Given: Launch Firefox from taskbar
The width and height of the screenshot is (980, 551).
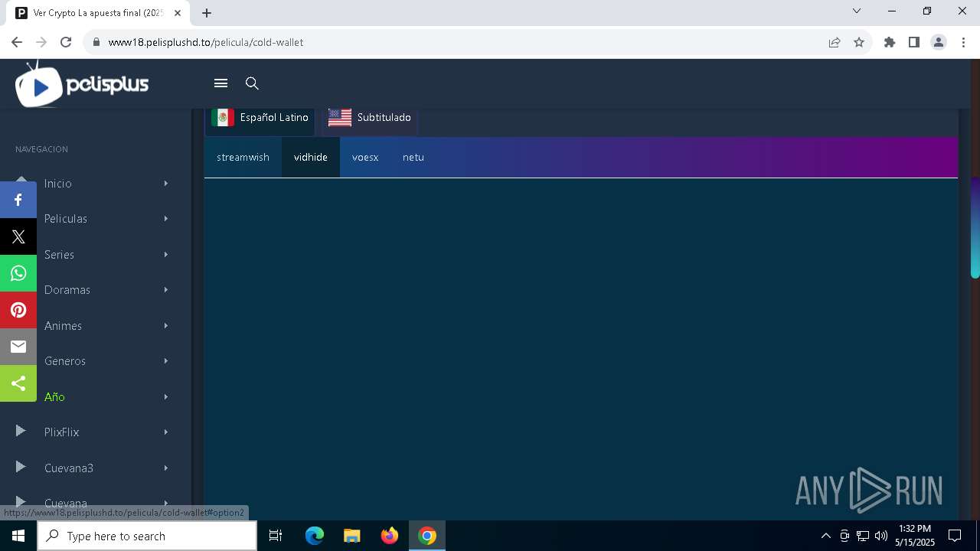Looking at the screenshot, I should point(390,536).
